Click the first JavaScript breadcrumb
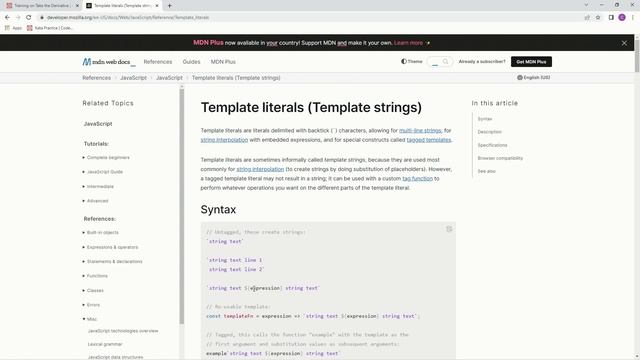The image size is (640, 360). 133,78
